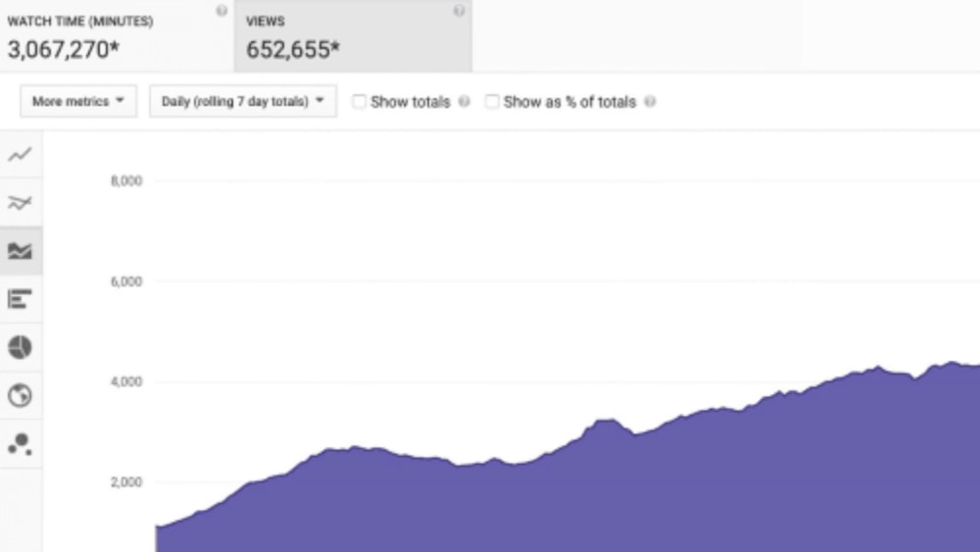Select the Watch Time (Minutes) metric tab
This screenshot has height=552, width=980.
117,35
